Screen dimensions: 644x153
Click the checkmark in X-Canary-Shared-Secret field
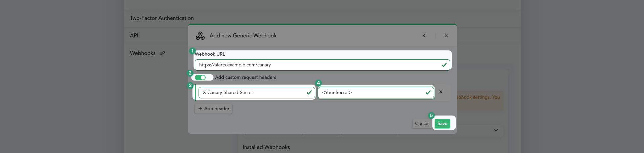click(x=309, y=92)
